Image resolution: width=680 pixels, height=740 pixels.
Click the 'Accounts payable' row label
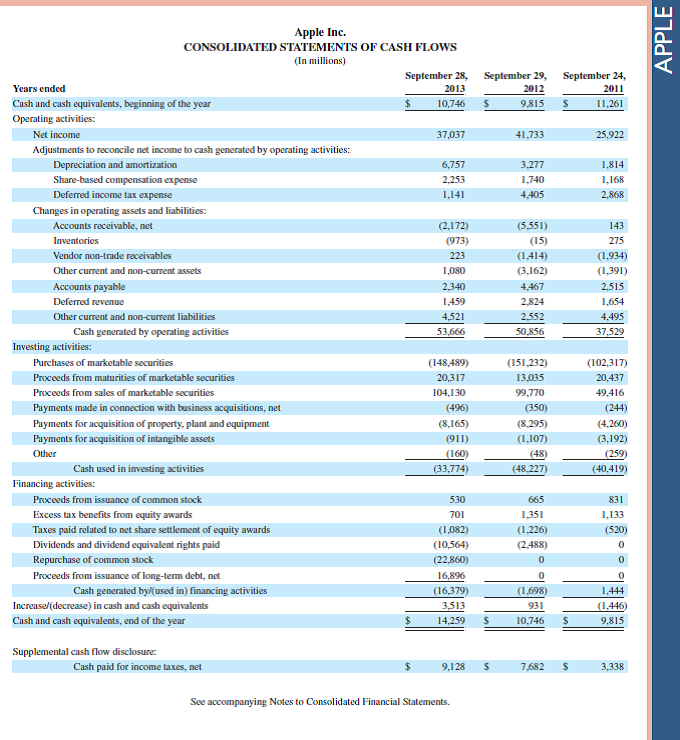click(x=89, y=286)
